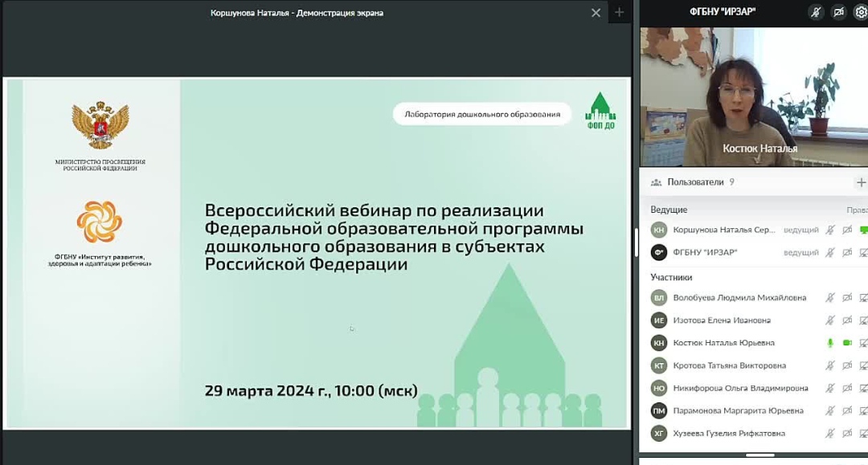Viewport: 868px width, 465px height.
Task: Click Коршунова's green screen-share icon
Action: point(864,230)
